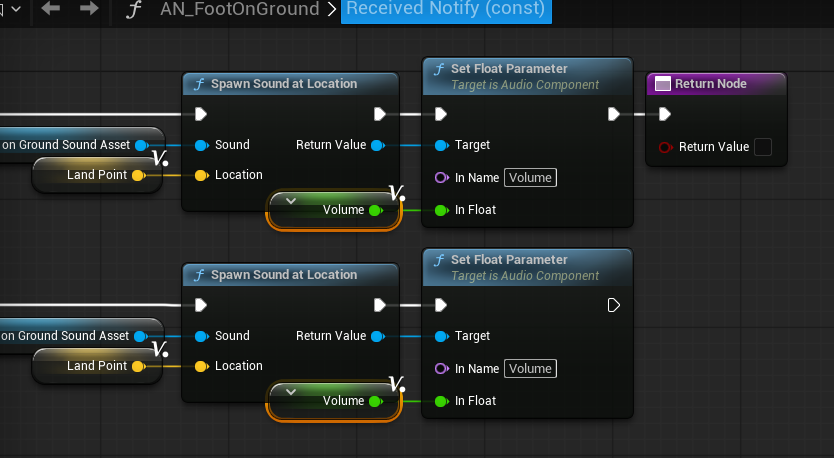The image size is (834, 458).
Task: Click upper Land Point variable output pin
Action: click(138, 175)
